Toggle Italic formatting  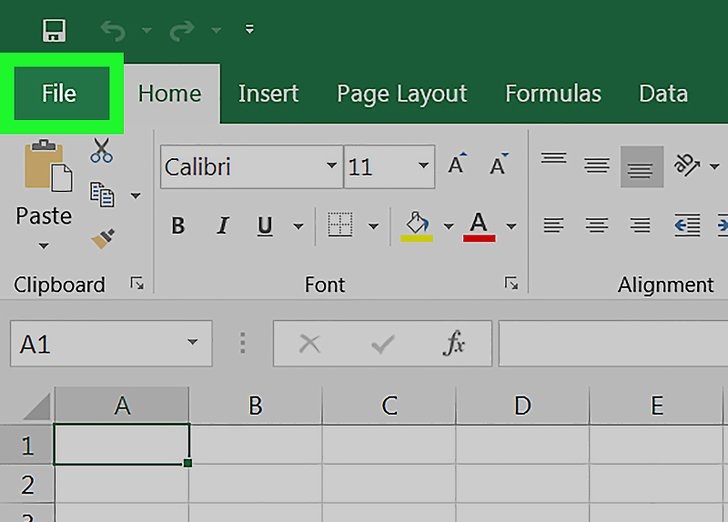pyautogui.click(x=223, y=226)
